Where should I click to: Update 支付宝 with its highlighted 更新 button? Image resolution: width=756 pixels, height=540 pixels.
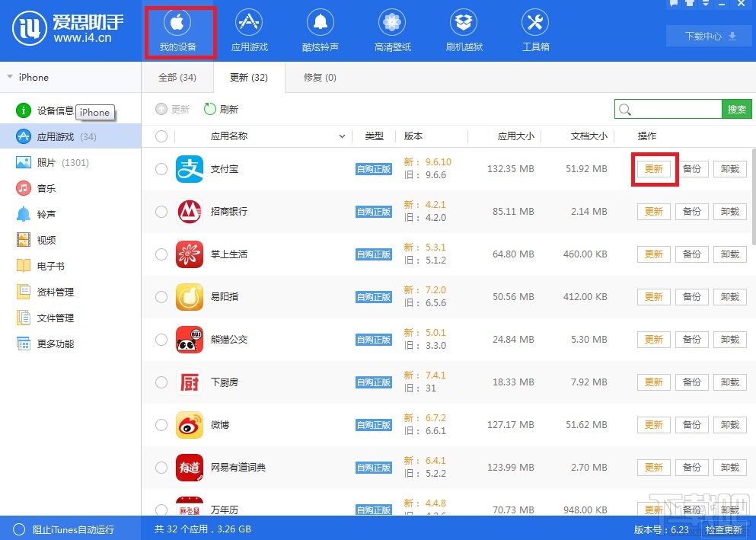[x=653, y=168]
